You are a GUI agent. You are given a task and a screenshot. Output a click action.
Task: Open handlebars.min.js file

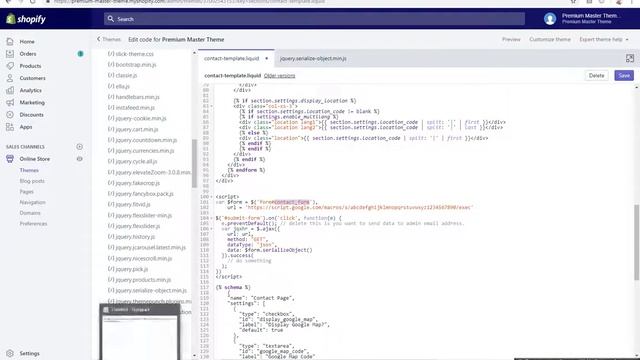tap(137, 97)
